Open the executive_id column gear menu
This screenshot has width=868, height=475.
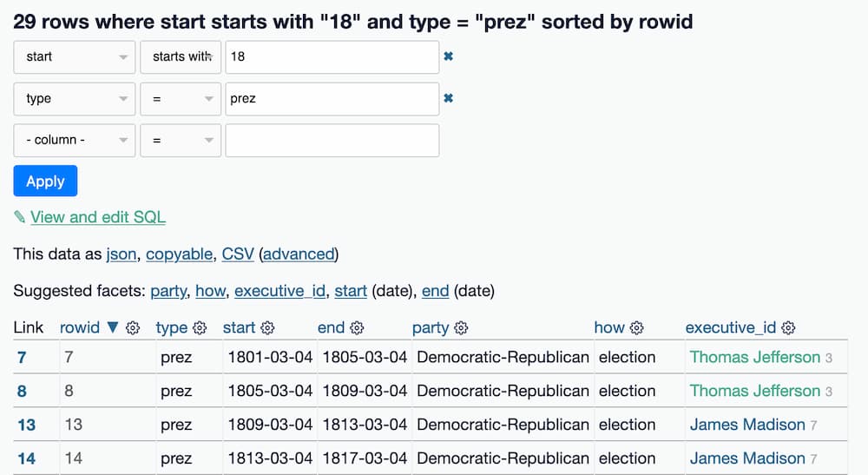(x=788, y=328)
